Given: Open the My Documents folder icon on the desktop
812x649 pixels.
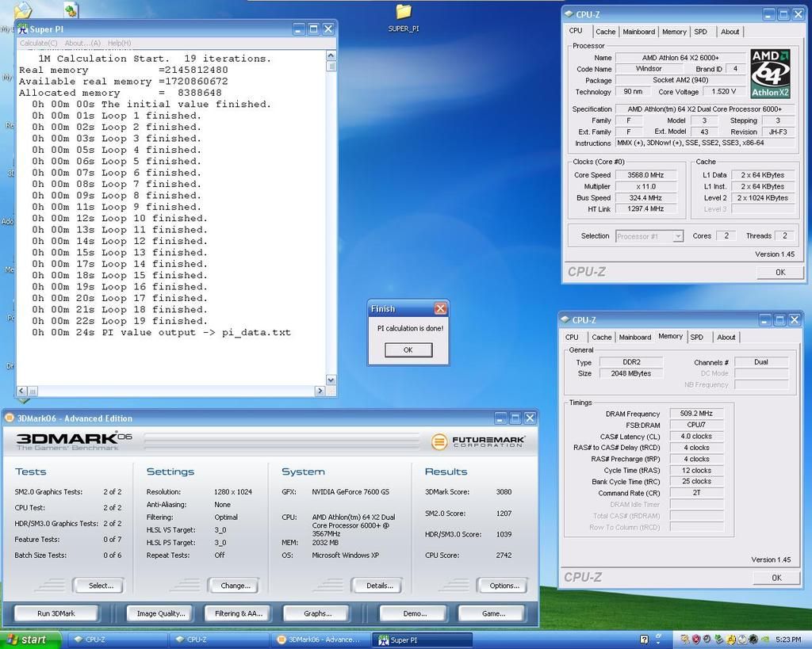Looking at the screenshot, I should [23, 10].
